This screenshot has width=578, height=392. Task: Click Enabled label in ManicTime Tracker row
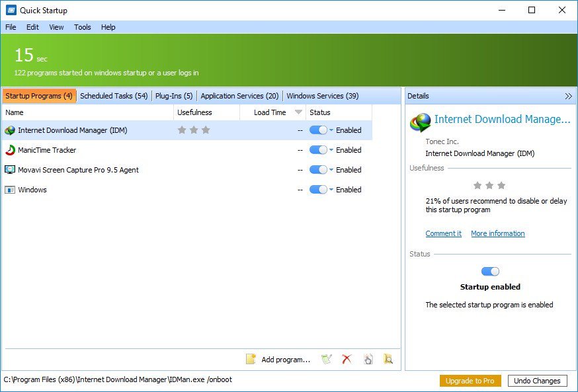point(349,150)
